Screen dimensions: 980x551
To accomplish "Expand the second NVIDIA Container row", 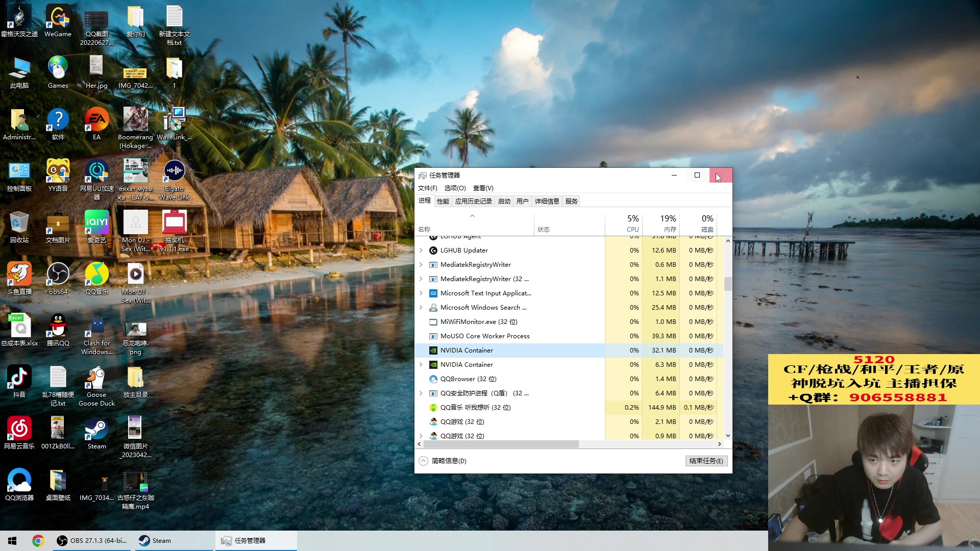I will click(x=421, y=365).
